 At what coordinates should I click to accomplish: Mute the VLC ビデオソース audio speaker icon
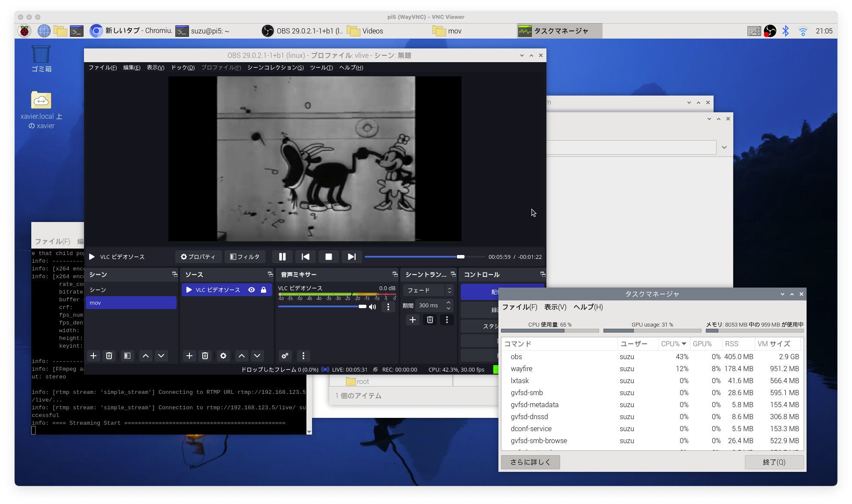coord(372,307)
